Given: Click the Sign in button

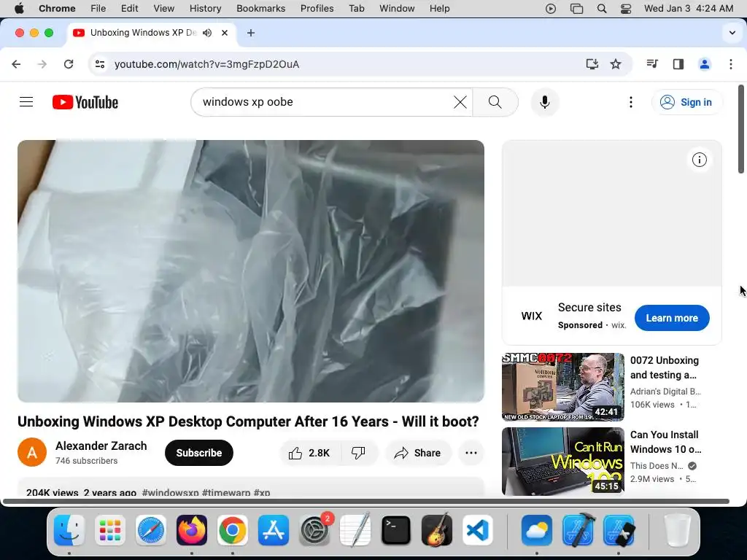Looking at the screenshot, I should click(x=686, y=102).
